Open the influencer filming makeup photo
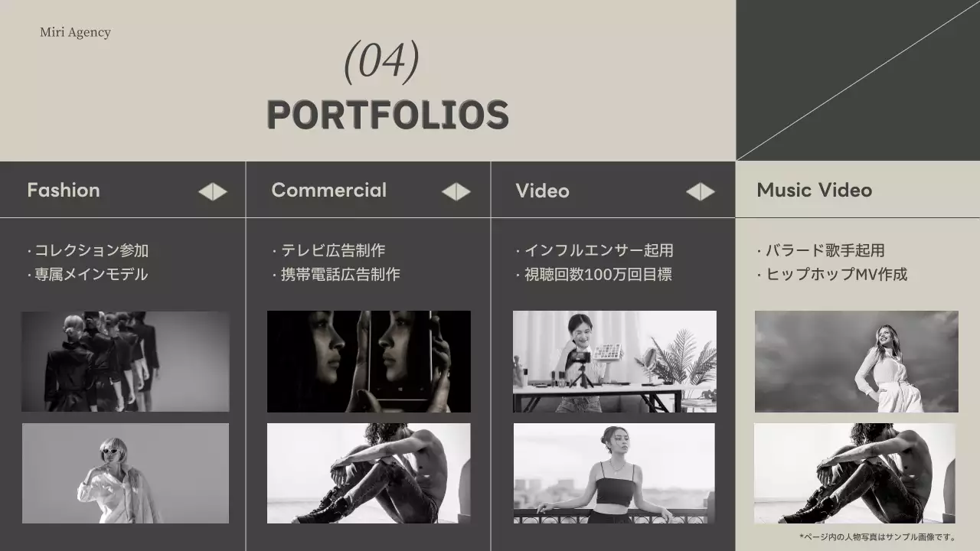980x551 pixels. point(614,361)
